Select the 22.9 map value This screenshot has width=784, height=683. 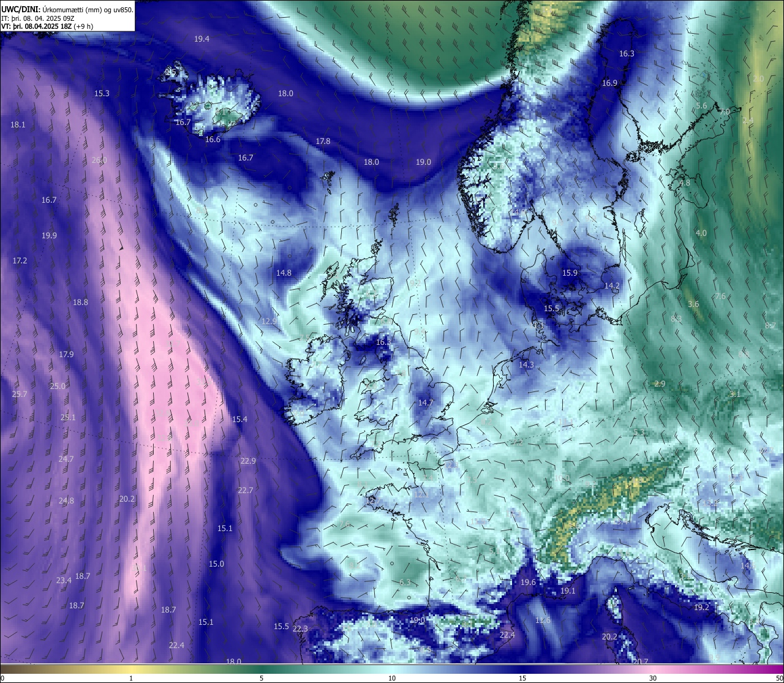point(248,461)
